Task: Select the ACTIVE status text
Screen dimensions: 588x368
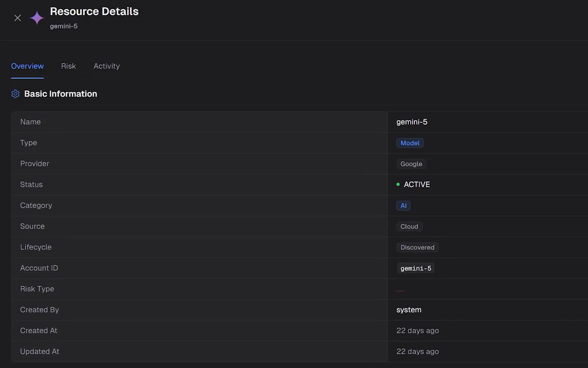Action: [417, 184]
